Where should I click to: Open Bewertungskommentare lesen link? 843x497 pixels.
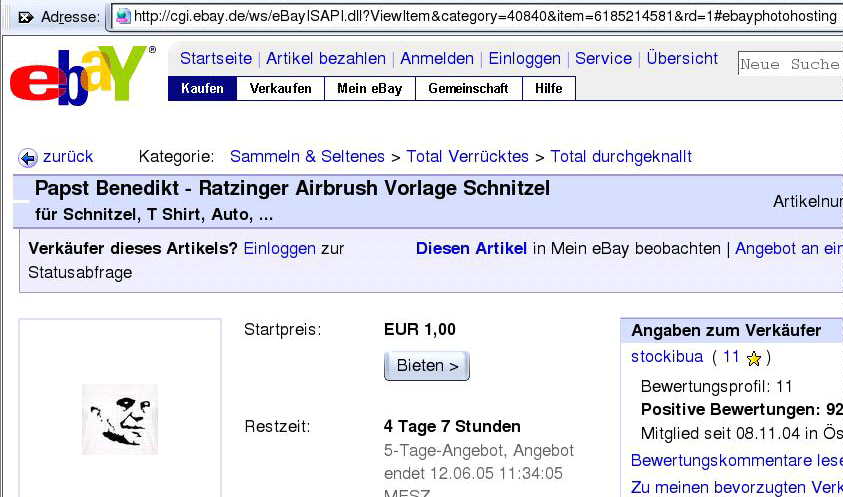pos(737,460)
